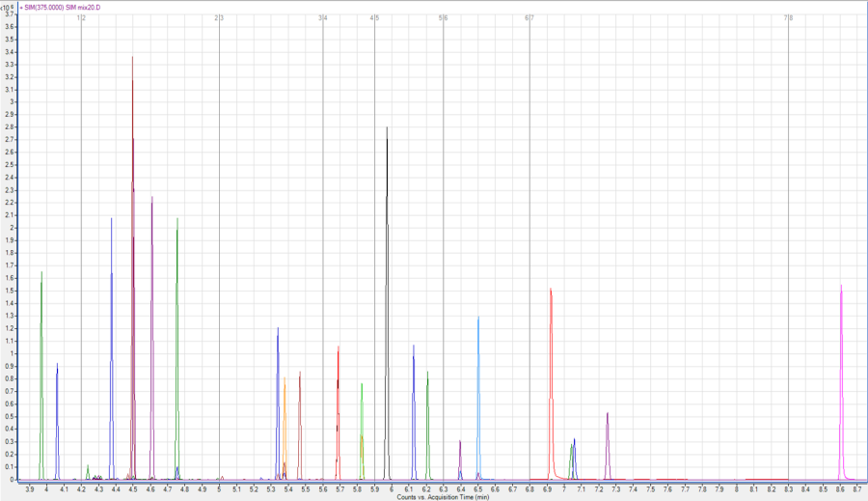Click the x10 6 y-axis scale label

point(7,9)
